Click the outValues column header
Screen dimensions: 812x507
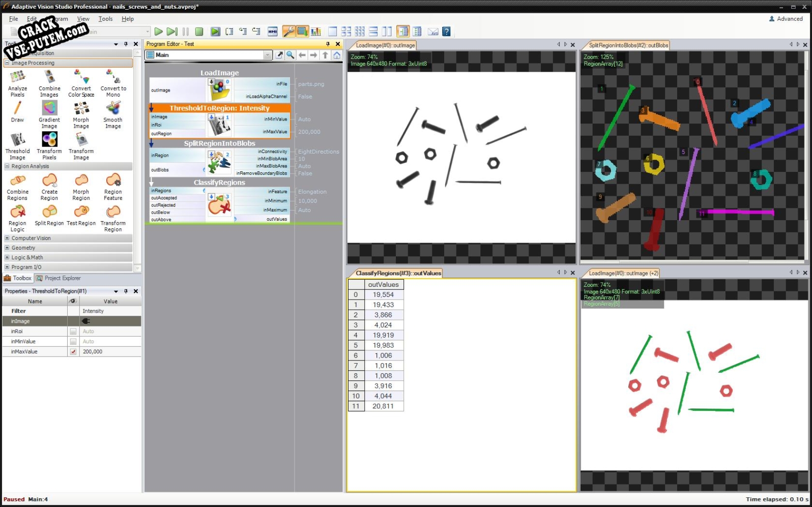384,285
